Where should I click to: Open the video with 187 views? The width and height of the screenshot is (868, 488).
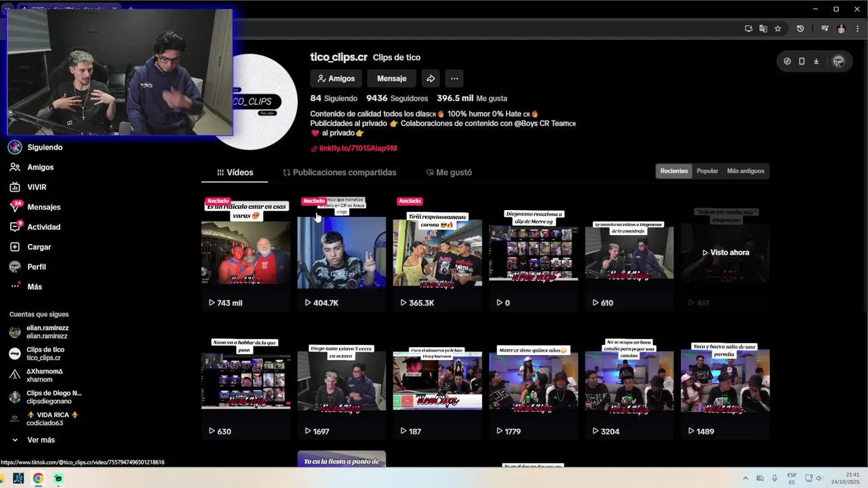tap(437, 381)
